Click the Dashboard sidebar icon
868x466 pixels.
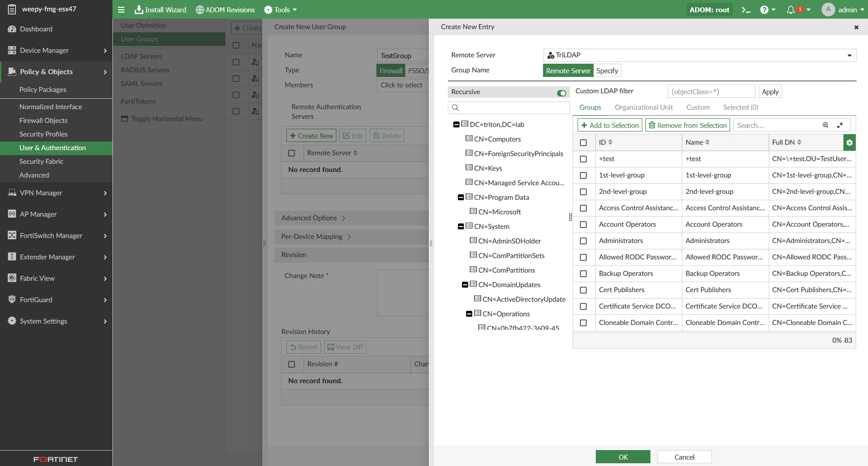12,29
